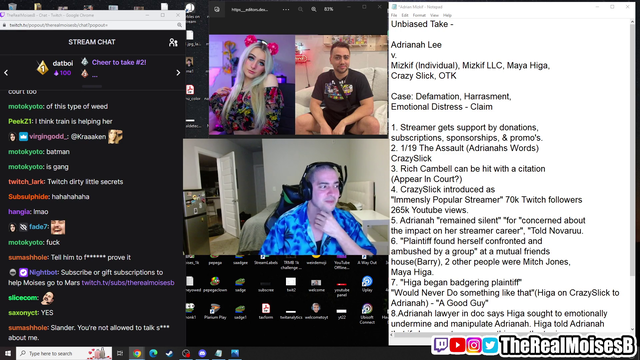Image resolution: width=640 pixels, height=360 pixels.
Task: Open the OBS icon on the taskbar
Action: pos(186,353)
